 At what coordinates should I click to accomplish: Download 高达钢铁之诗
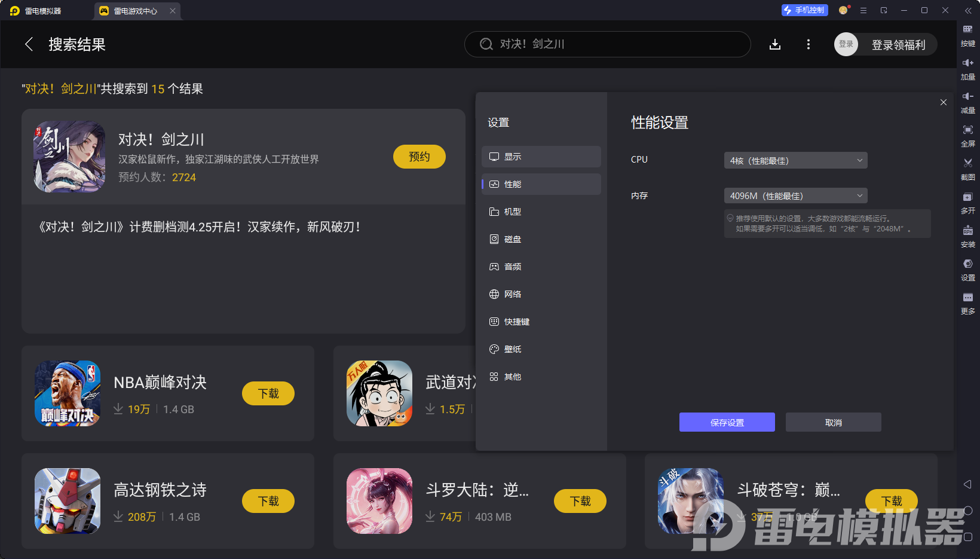pyautogui.click(x=268, y=501)
